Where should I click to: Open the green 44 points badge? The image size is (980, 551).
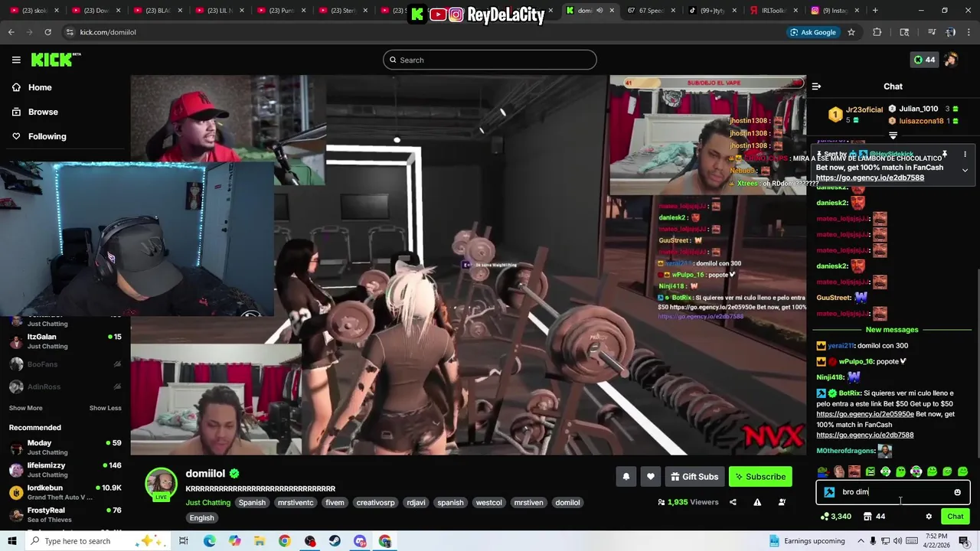(924, 60)
